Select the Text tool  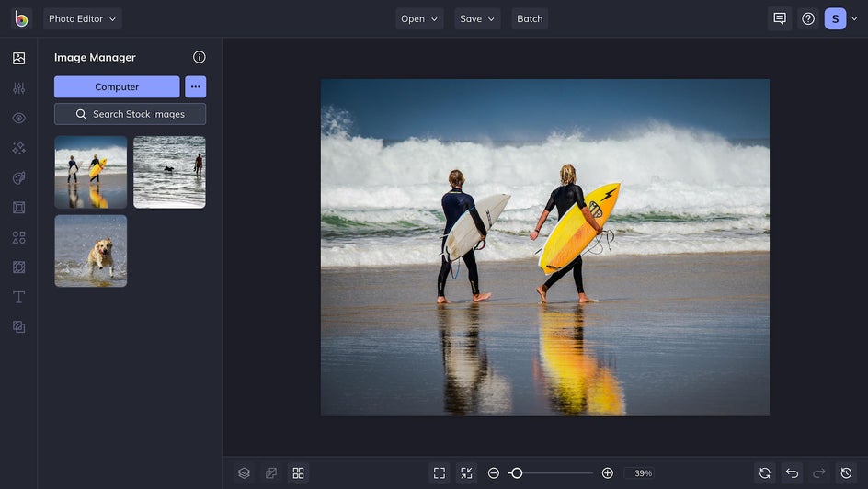18,297
